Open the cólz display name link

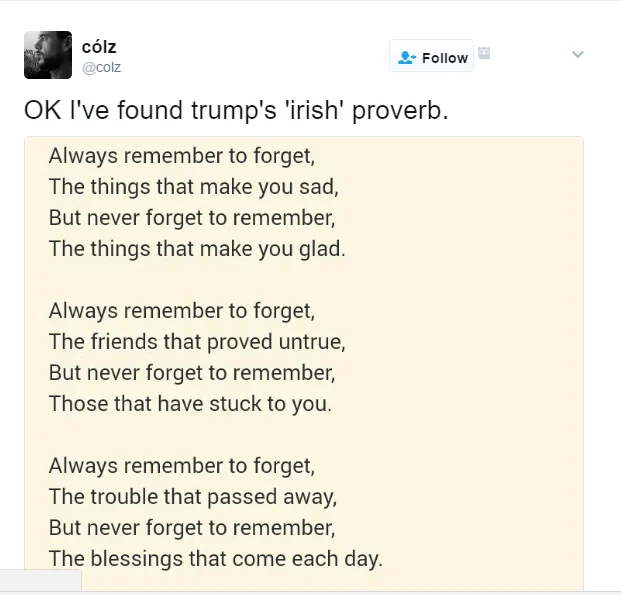point(99,47)
